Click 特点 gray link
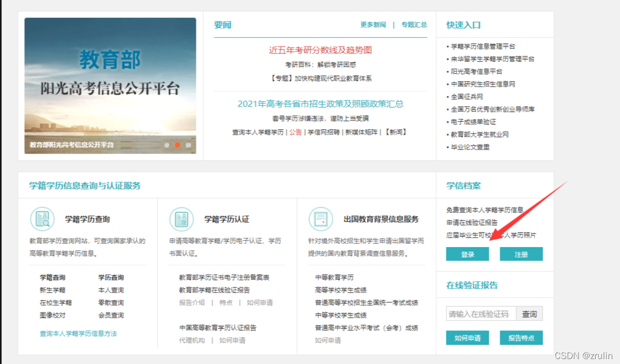The height and width of the screenshot is (364, 620). (226, 303)
